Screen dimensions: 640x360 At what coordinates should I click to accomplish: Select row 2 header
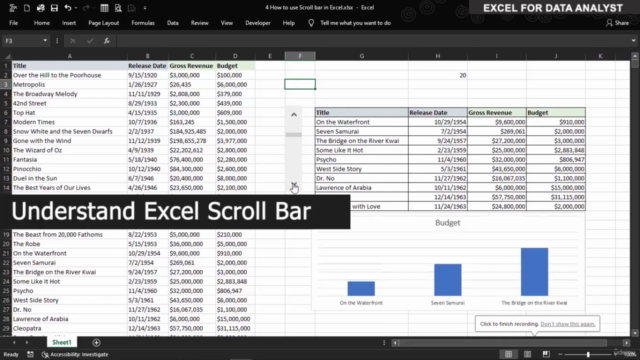(6, 75)
